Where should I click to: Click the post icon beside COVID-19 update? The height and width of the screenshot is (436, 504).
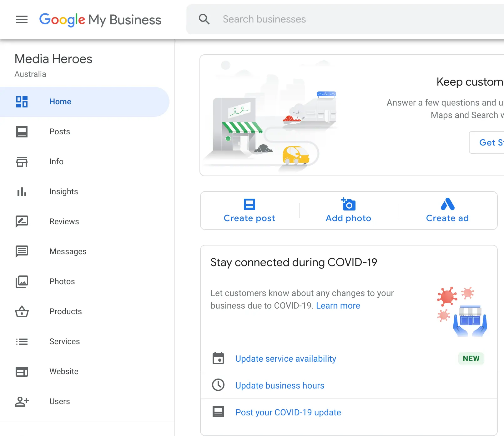click(x=218, y=412)
